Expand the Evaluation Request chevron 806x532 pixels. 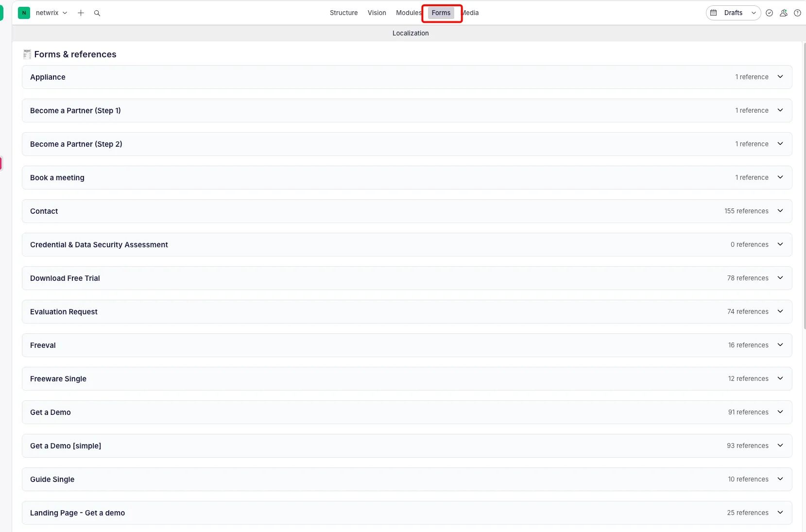(780, 311)
